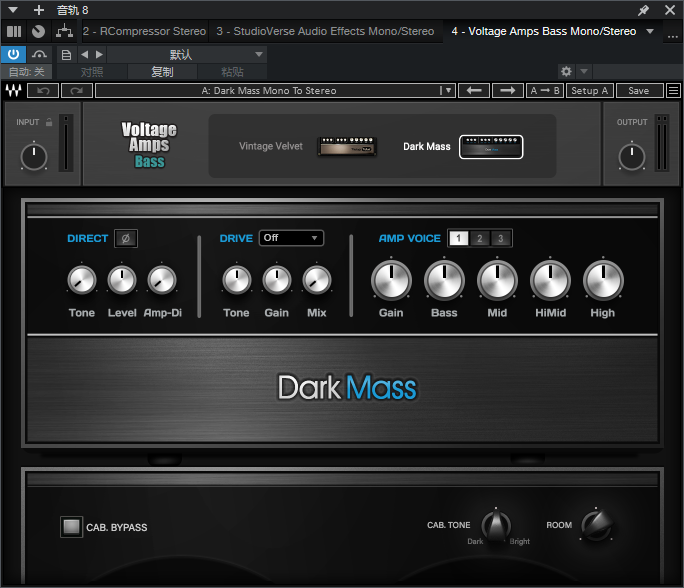
Task: Switch to 3 - StudioVerse Audio Effects tab
Action: (x=325, y=31)
